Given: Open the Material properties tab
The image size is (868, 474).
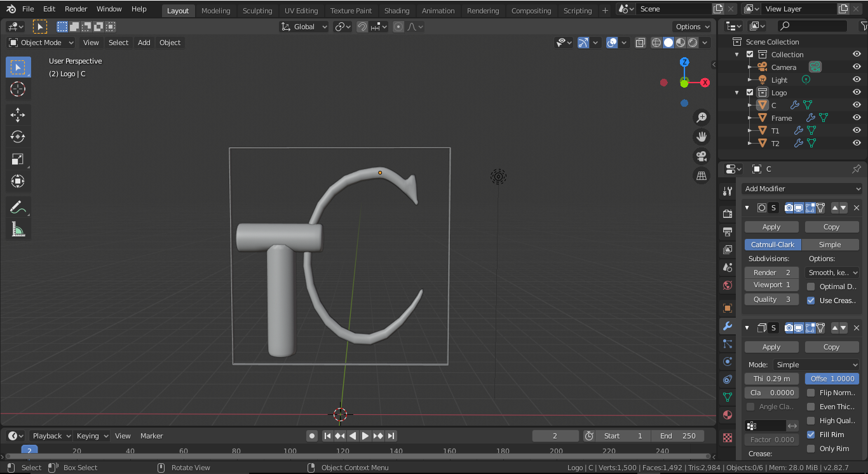Looking at the screenshot, I should point(728,415).
